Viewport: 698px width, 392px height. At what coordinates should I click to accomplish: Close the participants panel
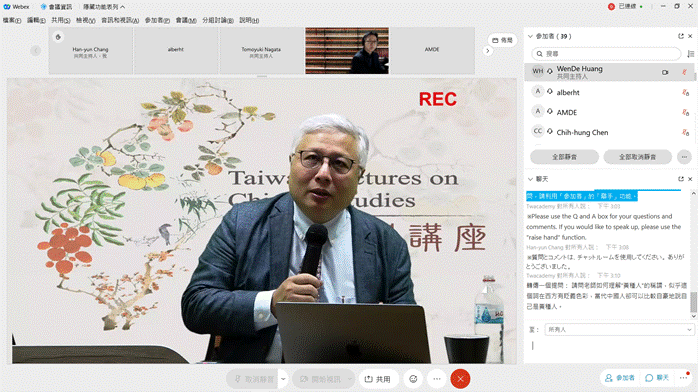690,36
